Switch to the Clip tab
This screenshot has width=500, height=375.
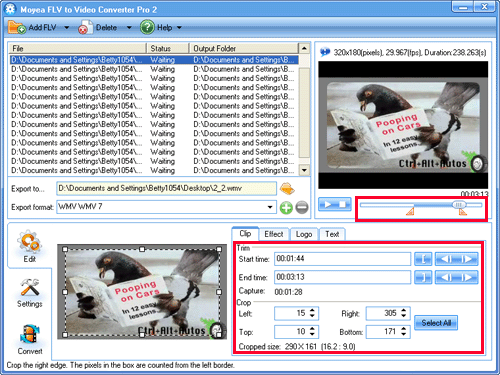pyautogui.click(x=245, y=234)
